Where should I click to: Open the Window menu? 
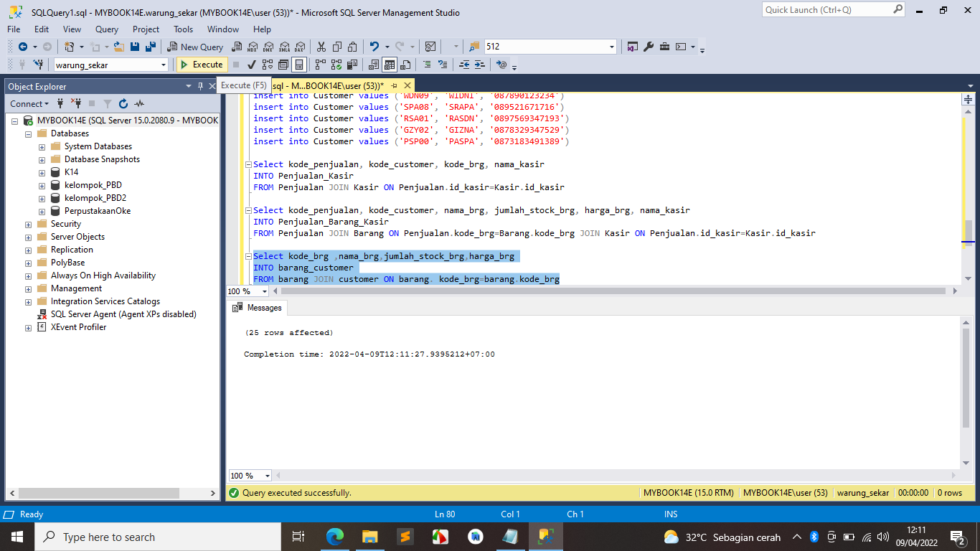pyautogui.click(x=223, y=29)
